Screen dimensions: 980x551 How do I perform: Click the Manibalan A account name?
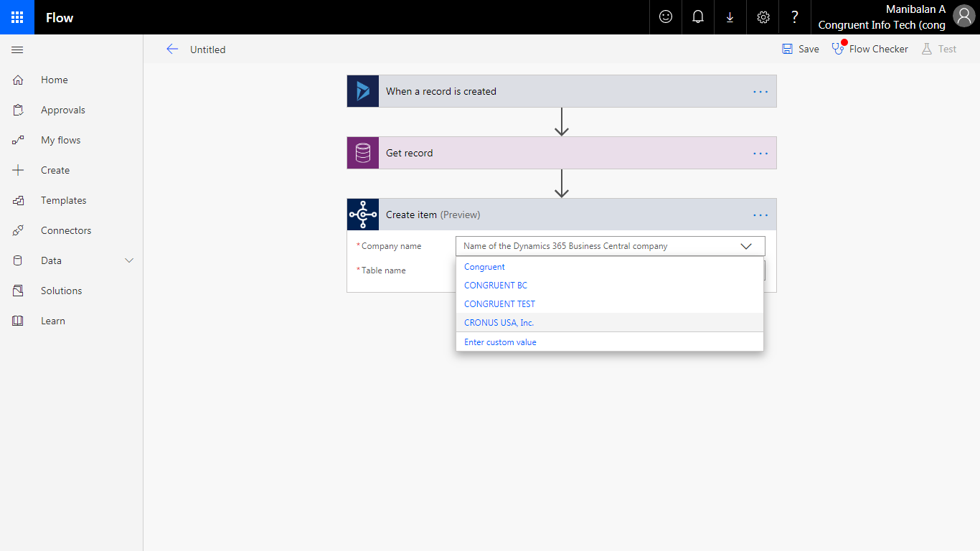[915, 9]
